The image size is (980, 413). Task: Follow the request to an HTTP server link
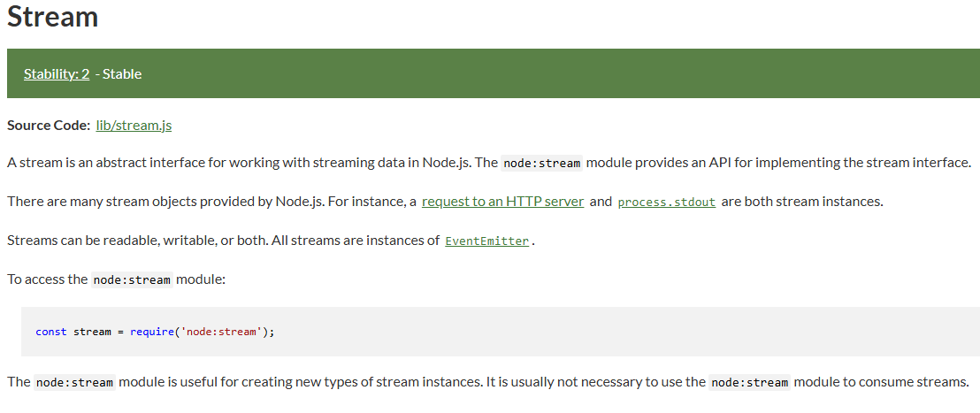(x=503, y=201)
